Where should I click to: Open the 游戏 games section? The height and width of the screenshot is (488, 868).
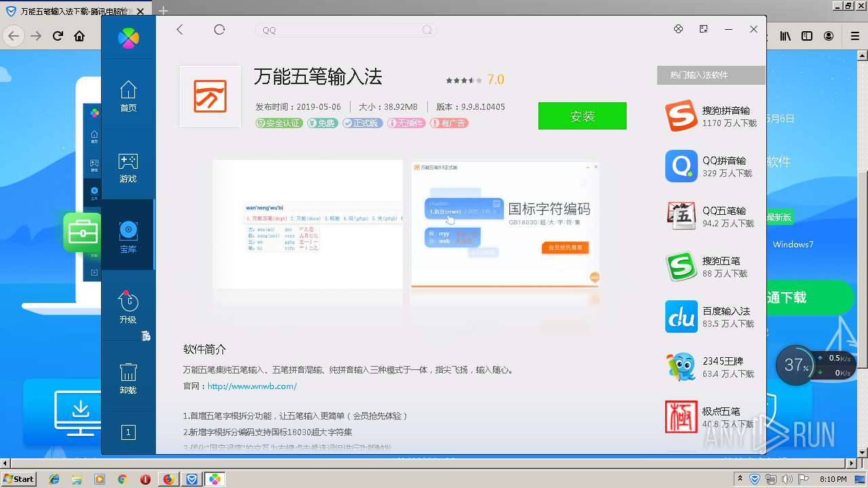tap(128, 168)
